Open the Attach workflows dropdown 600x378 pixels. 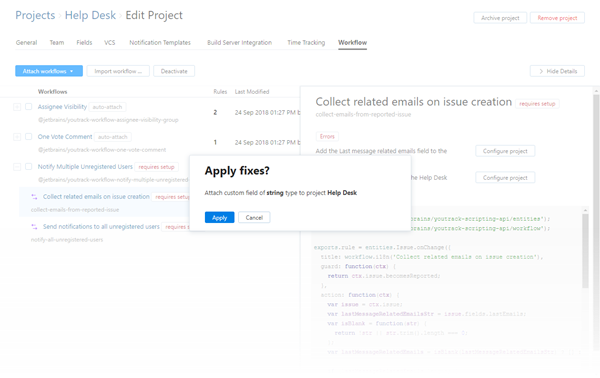click(49, 71)
